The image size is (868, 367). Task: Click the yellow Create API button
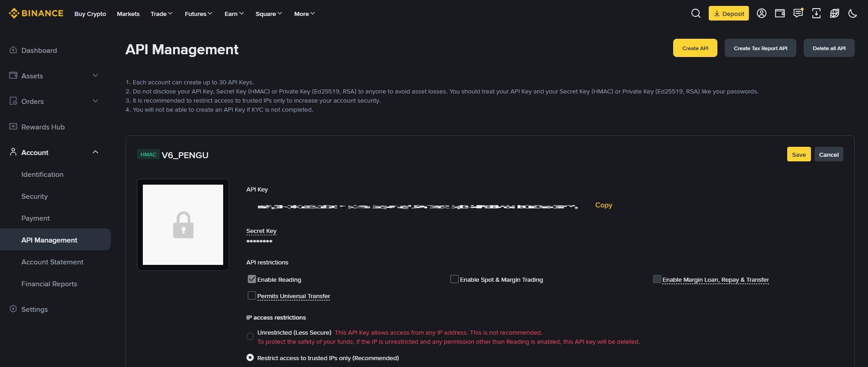[695, 48]
